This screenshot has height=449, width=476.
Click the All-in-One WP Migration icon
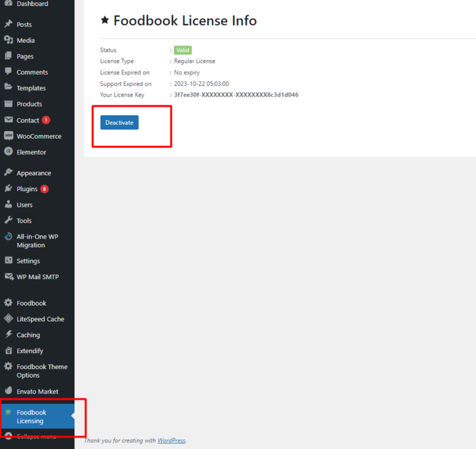pos(9,236)
